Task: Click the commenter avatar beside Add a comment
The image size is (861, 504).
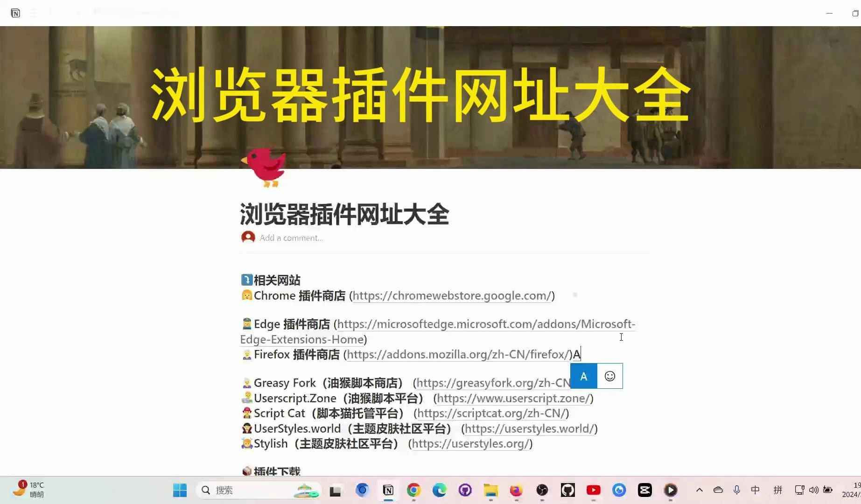Action: click(248, 237)
